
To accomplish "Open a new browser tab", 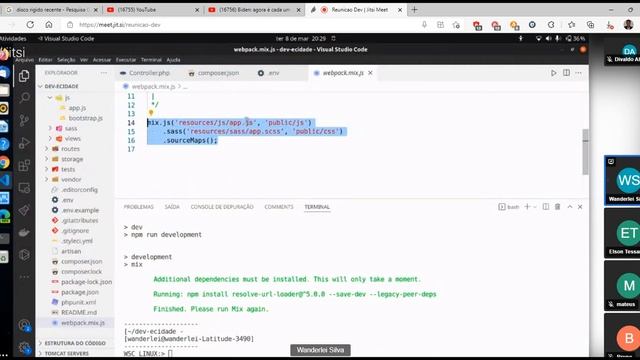I will click(414, 10).
